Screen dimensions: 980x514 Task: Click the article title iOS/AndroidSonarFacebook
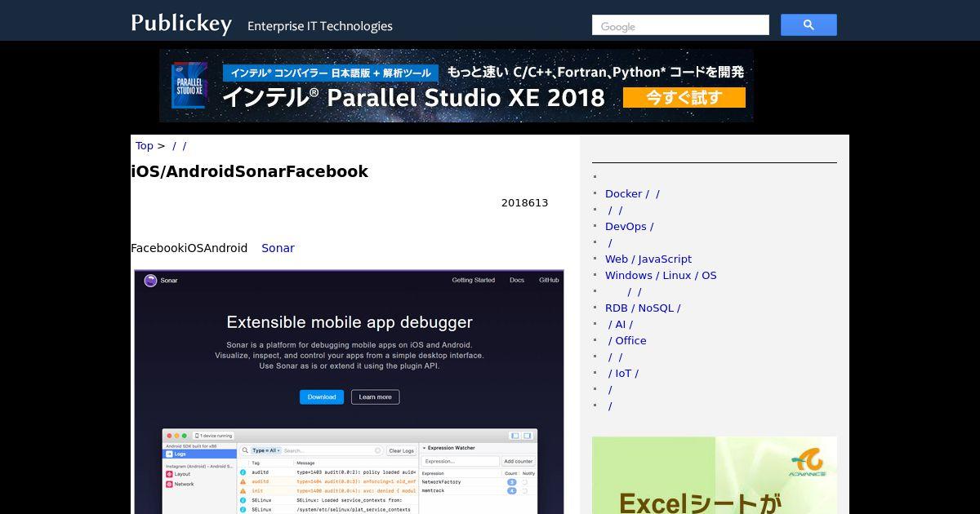coord(250,171)
